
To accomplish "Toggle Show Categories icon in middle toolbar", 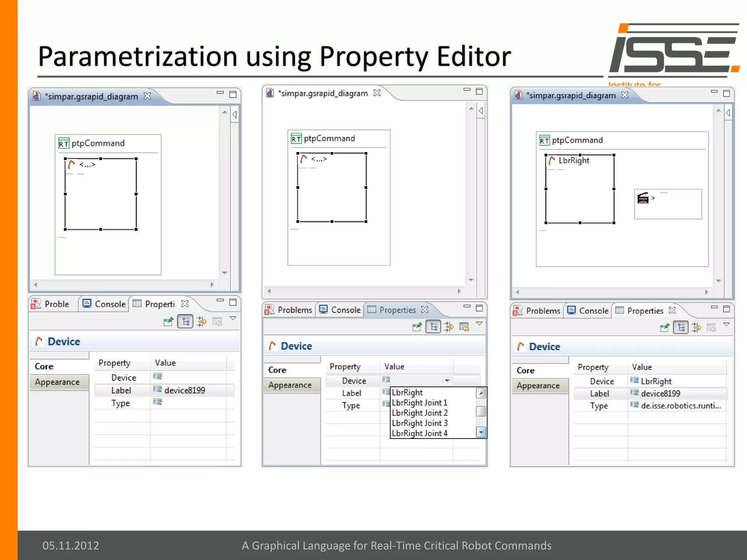I will coord(433,327).
